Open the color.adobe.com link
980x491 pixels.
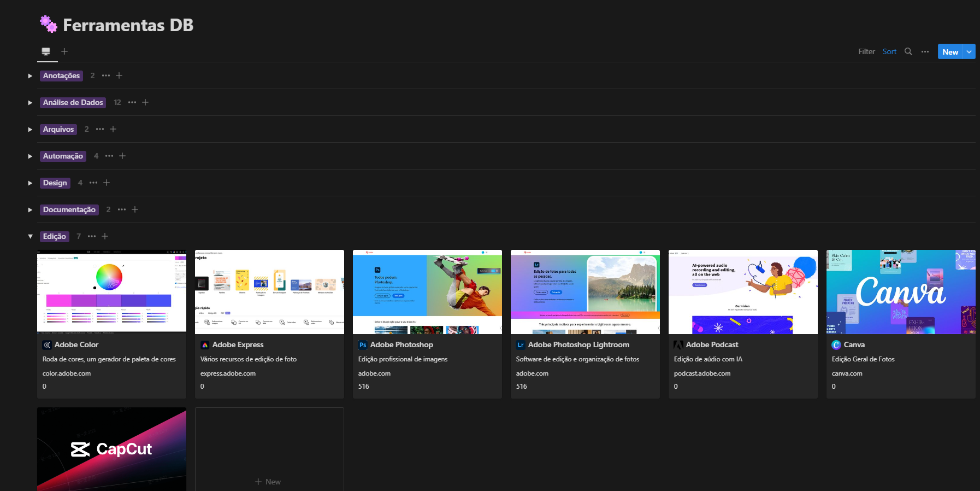tap(67, 373)
